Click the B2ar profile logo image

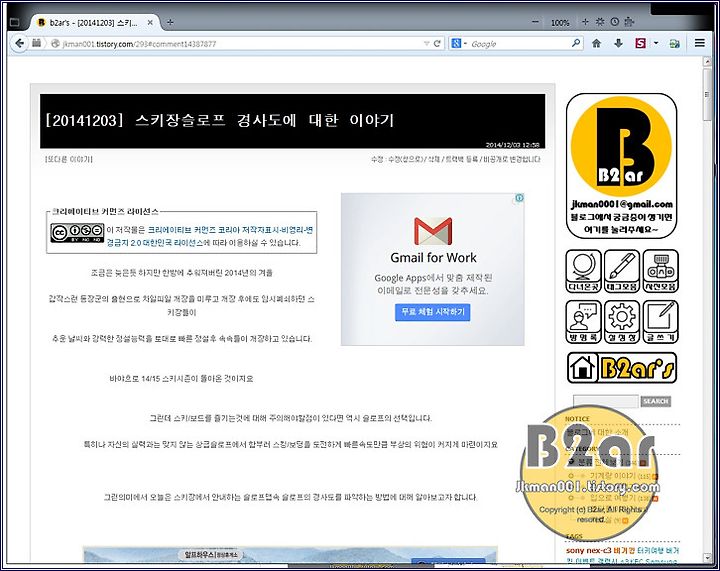pyautogui.click(x=621, y=166)
